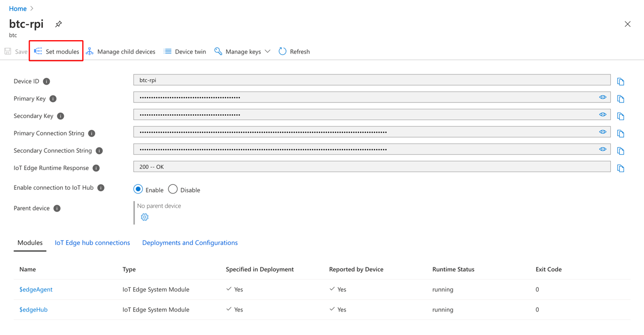Click the IoT Edge Runtime Response field
This screenshot has width=644, height=335.
click(x=372, y=167)
